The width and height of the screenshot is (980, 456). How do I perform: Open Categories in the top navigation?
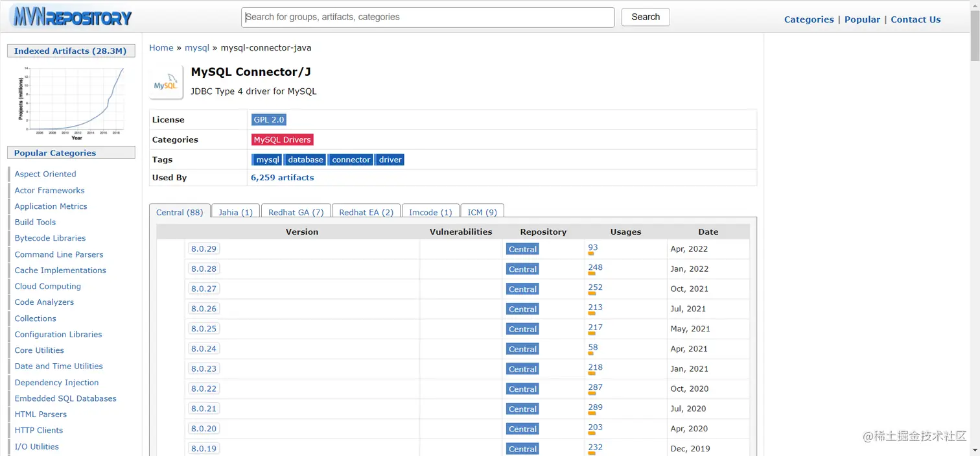(x=809, y=19)
